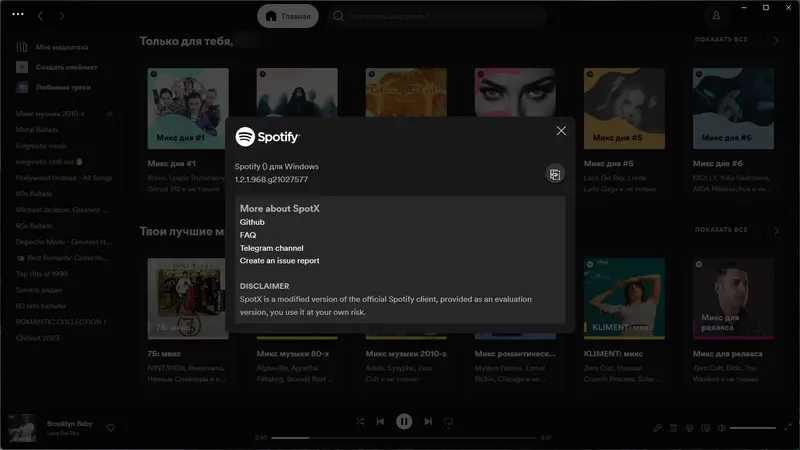The height and width of the screenshot is (450, 800).
Task: Click Микс романтическ... card title
Action: tap(515, 354)
